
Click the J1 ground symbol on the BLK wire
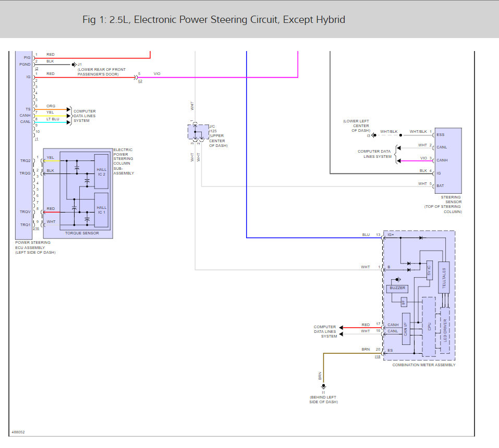pos(74,65)
